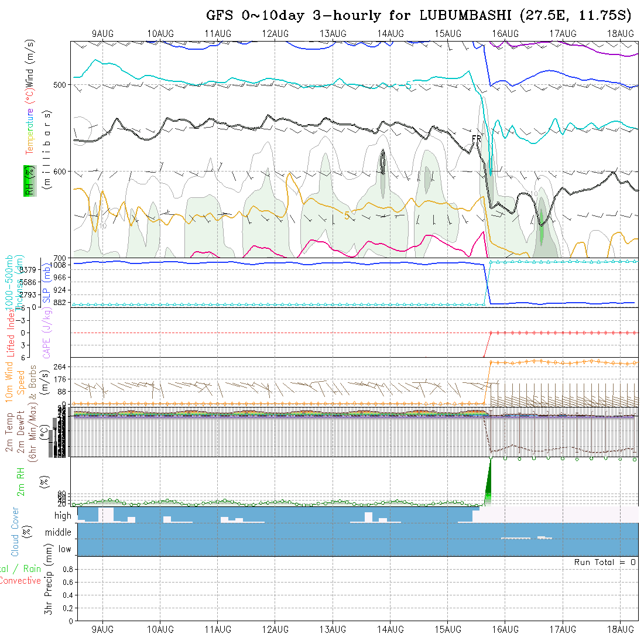Click the 13AUG label on the top axis
This screenshot has width=644, height=644.
pos(333,34)
